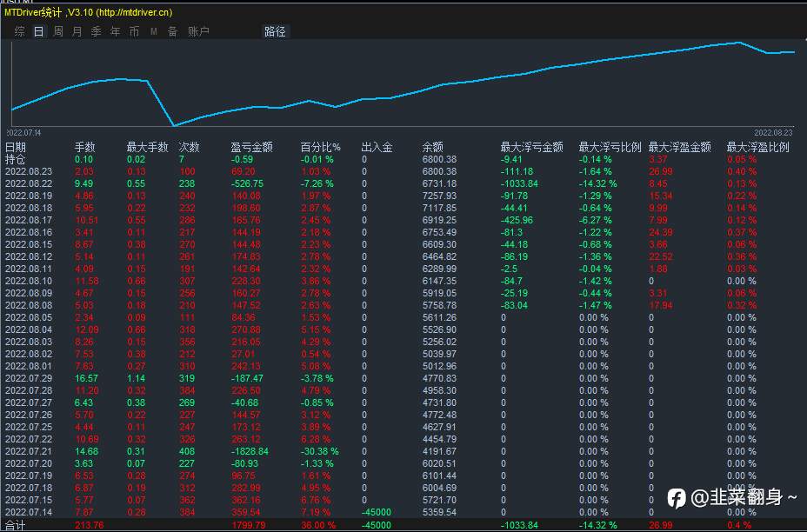This screenshot has width=807, height=532.
Task: Select the 持仓 open positions row label
Action: coord(16,159)
